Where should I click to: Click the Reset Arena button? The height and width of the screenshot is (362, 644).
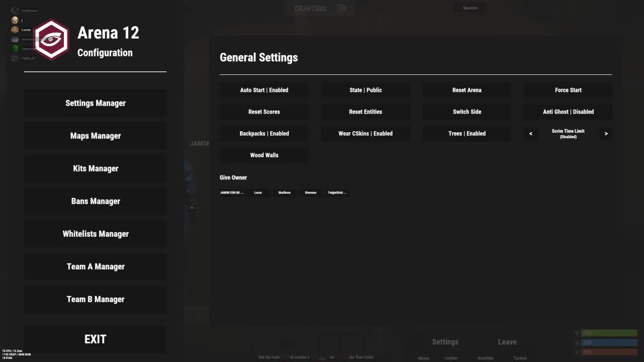point(467,90)
